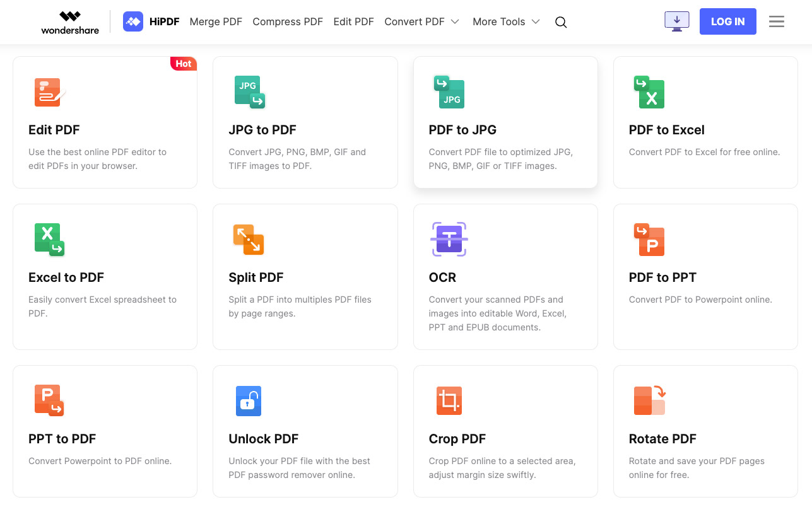Click 'Unlock your PDF file' description
Screen dimensions: 812x507
(300, 468)
